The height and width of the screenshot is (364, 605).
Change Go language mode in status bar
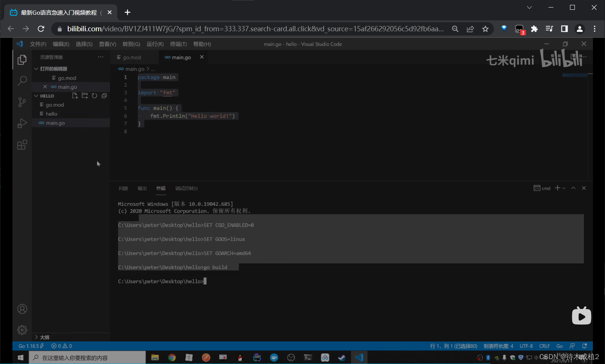point(559,346)
